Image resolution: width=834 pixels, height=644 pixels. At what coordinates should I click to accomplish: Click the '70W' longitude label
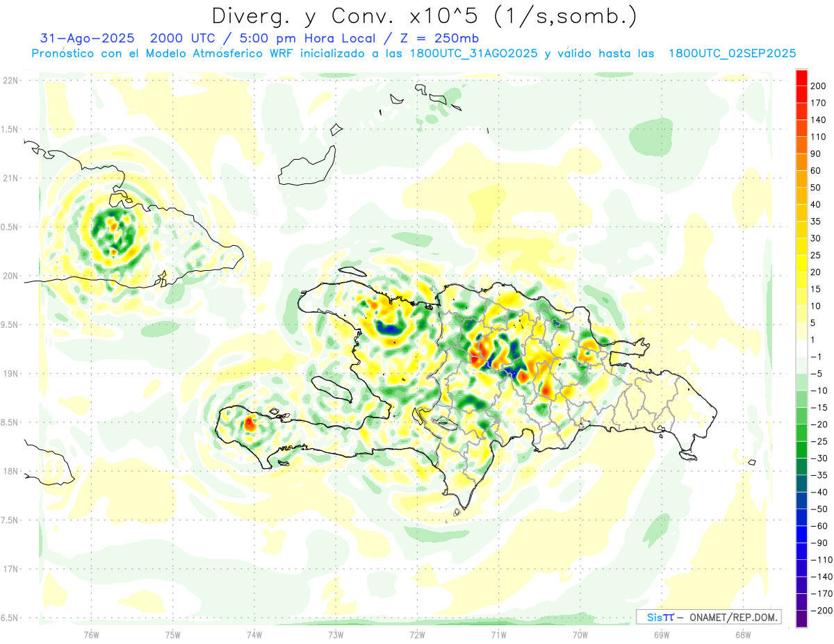pos(580,634)
